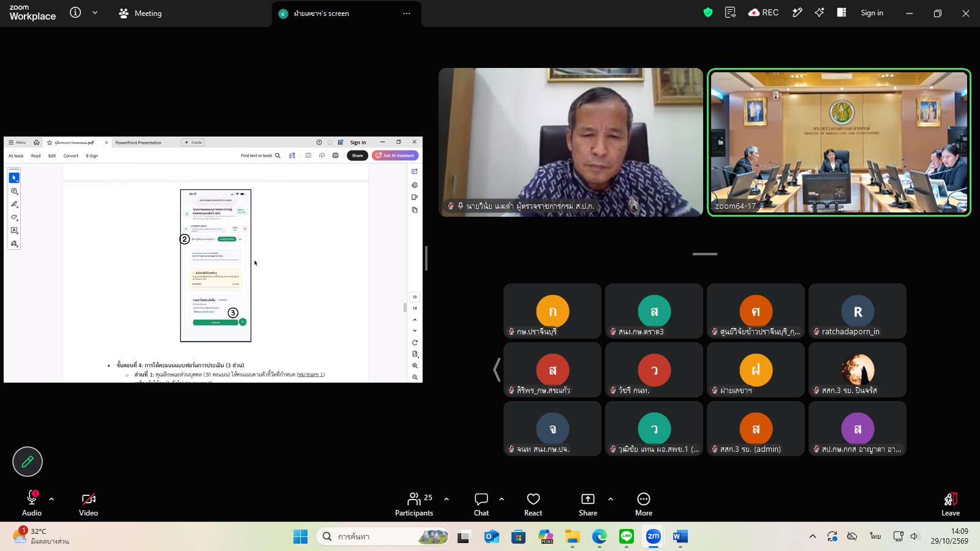Open the shared screen tab options menu
The width and height of the screenshot is (980, 551).
[x=407, y=13]
